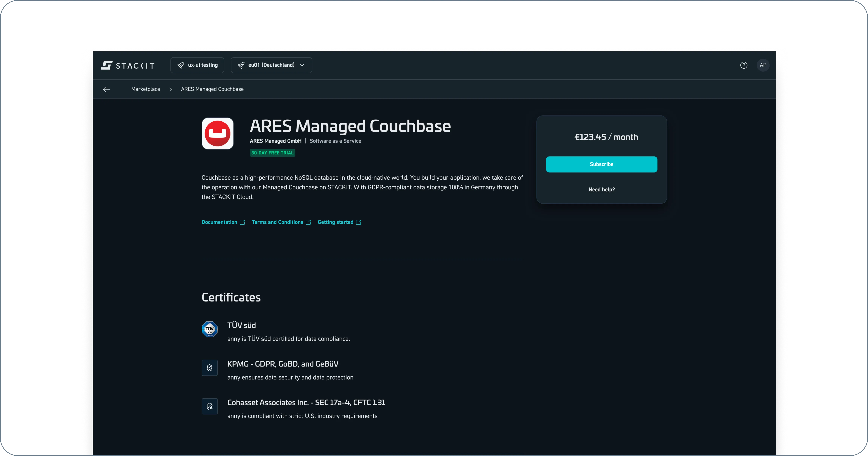This screenshot has height=456, width=868.
Task: Go to Marketplace breadcrumb
Action: (146, 89)
